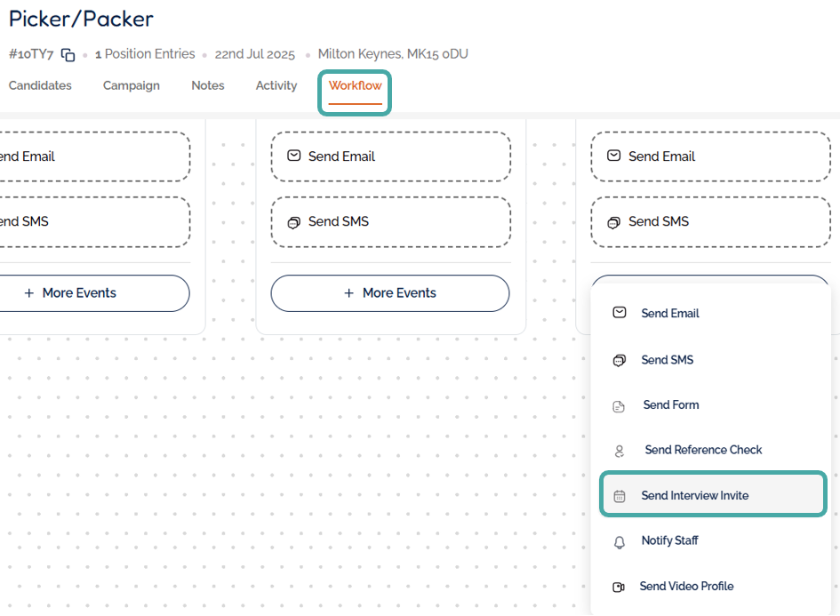Choose Send Reference Check from the menu

pos(703,450)
